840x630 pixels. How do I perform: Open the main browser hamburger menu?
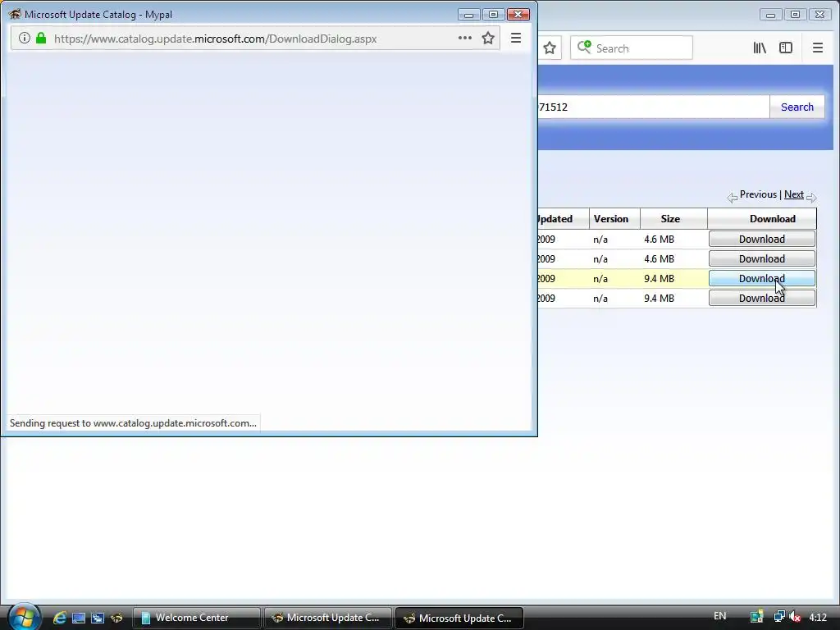point(818,48)
